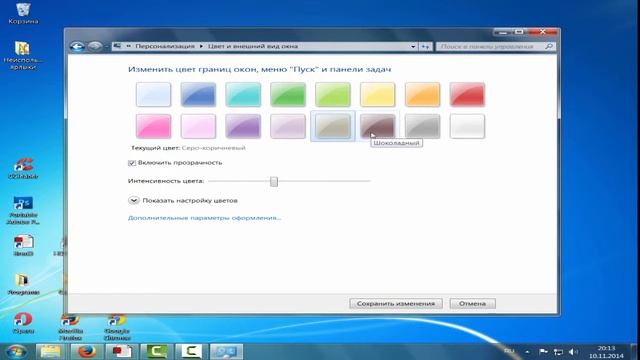
Task: Open the volume speaker icon
Action: tap(573, 351)
